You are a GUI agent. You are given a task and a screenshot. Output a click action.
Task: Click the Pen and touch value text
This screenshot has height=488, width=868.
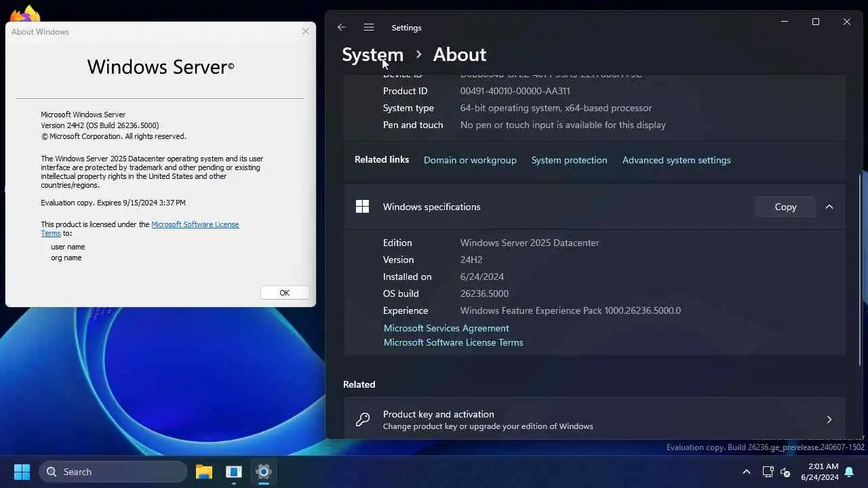(563, 125)
